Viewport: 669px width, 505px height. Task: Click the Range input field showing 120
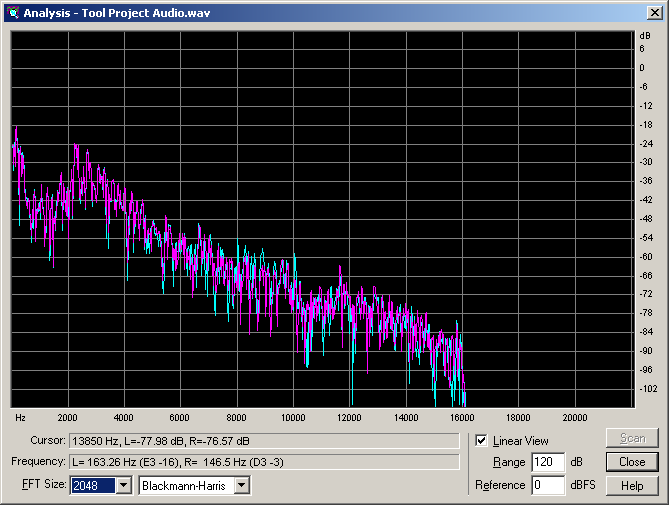tap(548, 463)
